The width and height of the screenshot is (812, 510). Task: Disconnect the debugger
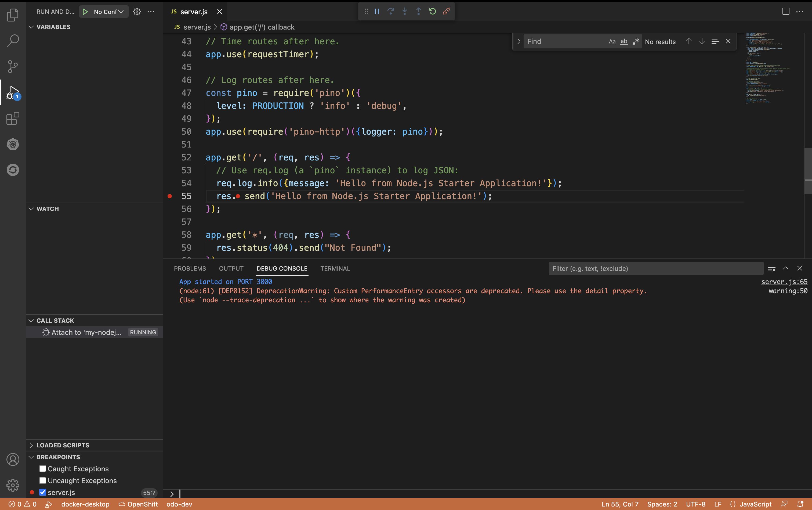[x=446, y=11]
